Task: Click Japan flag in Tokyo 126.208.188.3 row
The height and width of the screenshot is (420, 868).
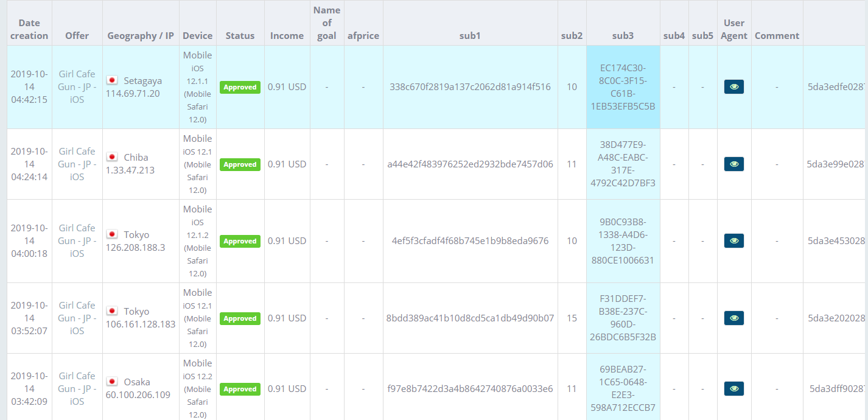Action: point(112,234)
